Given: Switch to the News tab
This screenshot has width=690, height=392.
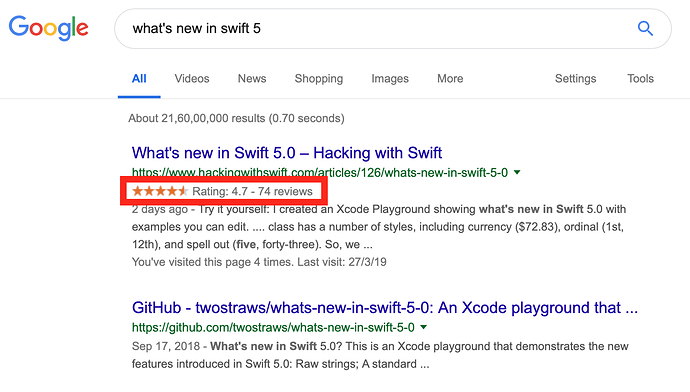Looking at the screenshot, I should [252, 79].
